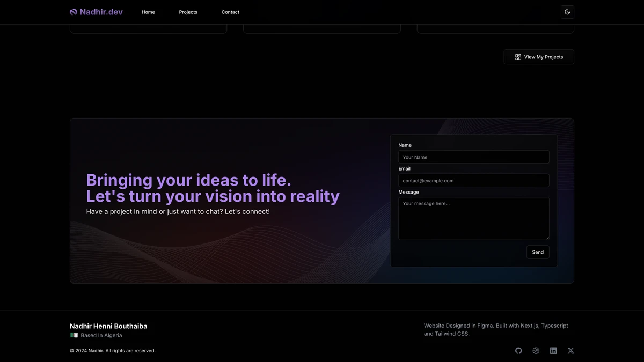
Task: Jump to the Contact nav item
Action: [x=230, y=12]
